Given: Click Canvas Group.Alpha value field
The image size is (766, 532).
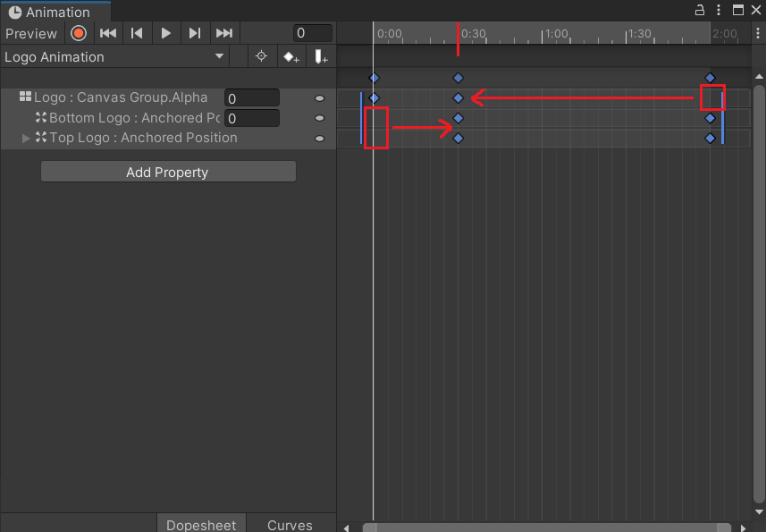Looking at the screenshot, I should pyautogui.click(x=252, y=98).
